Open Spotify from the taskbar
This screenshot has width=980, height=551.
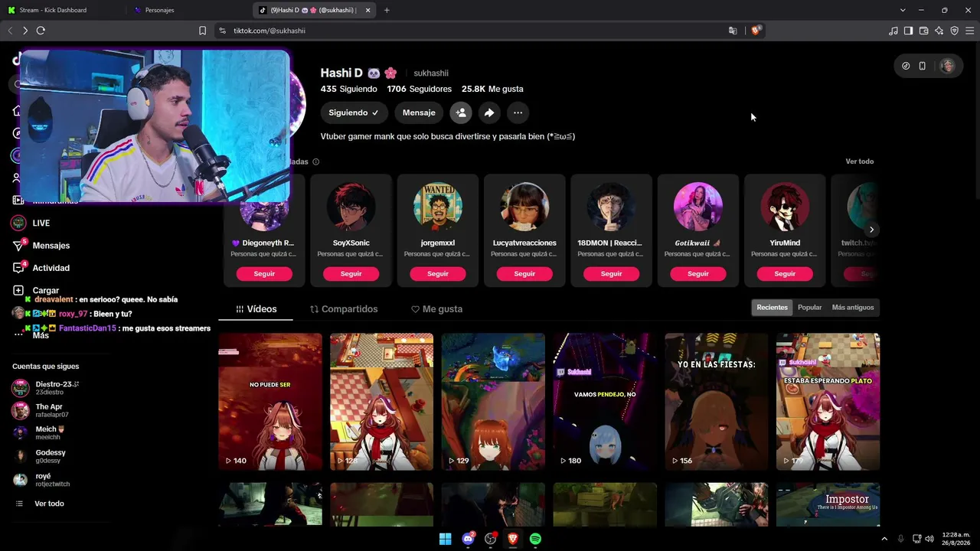536,539
